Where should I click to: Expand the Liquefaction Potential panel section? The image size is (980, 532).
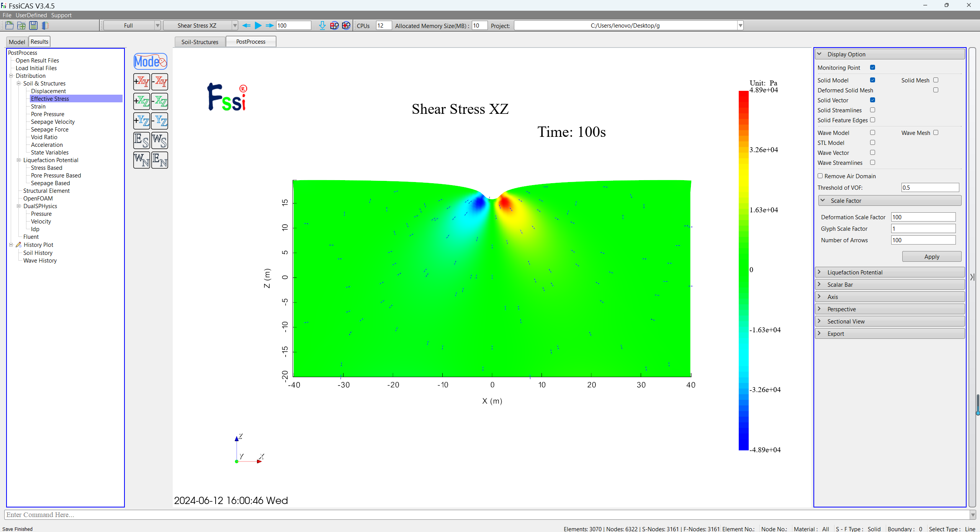[890, 273]
